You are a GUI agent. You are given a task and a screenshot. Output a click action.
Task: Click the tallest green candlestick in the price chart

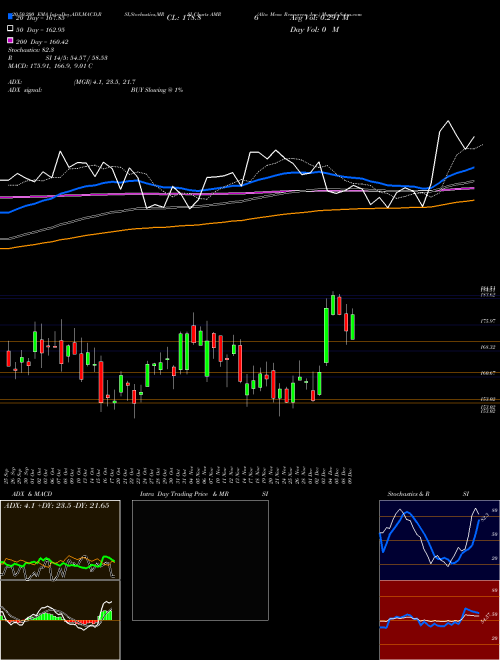click(x=326, y=335)
